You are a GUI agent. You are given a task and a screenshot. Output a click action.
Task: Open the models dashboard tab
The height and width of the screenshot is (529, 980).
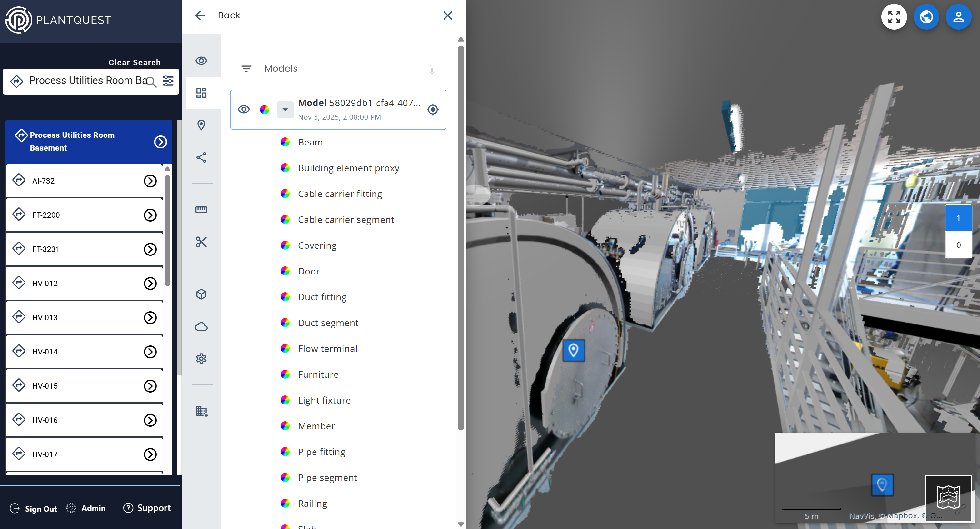(201, 93)
